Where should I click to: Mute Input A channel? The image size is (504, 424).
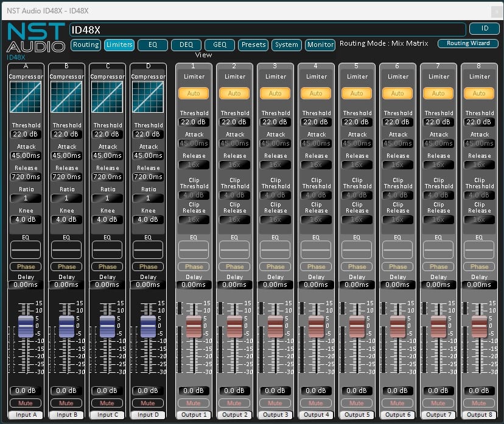tap(26, 403)
